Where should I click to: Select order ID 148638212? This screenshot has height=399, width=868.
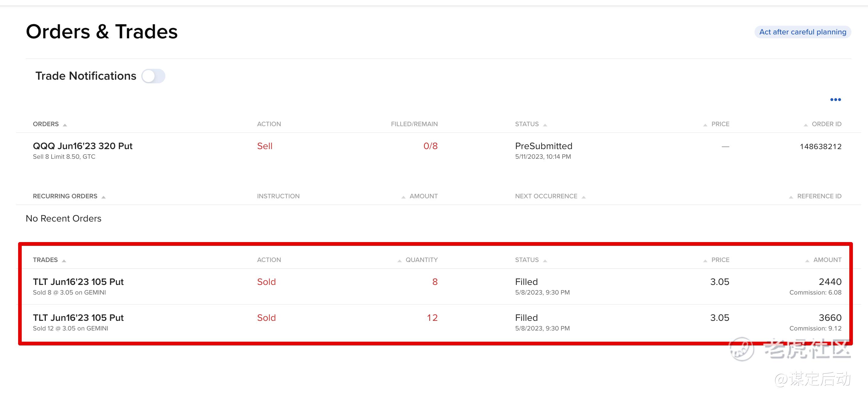[x=821, y=147]
